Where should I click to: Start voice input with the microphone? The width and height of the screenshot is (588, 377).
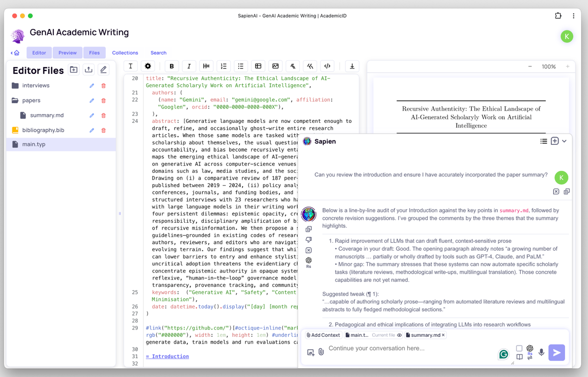point(541,353)
